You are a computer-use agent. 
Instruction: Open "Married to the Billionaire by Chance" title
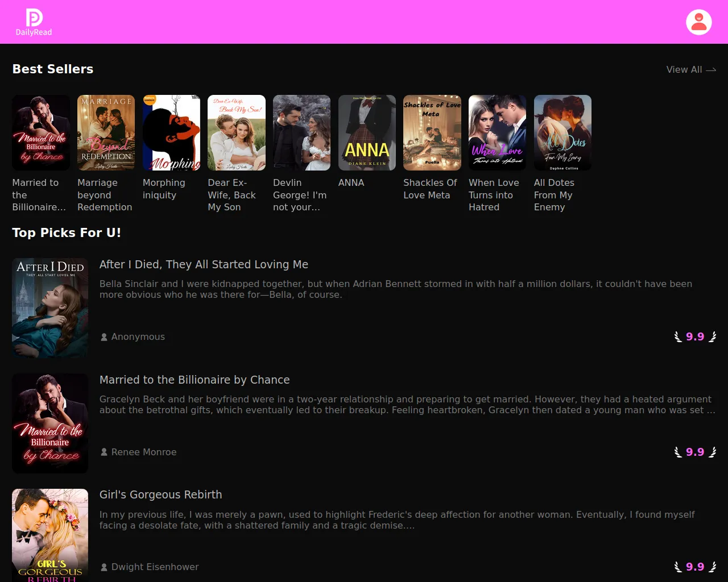click(x=195, y=380)
